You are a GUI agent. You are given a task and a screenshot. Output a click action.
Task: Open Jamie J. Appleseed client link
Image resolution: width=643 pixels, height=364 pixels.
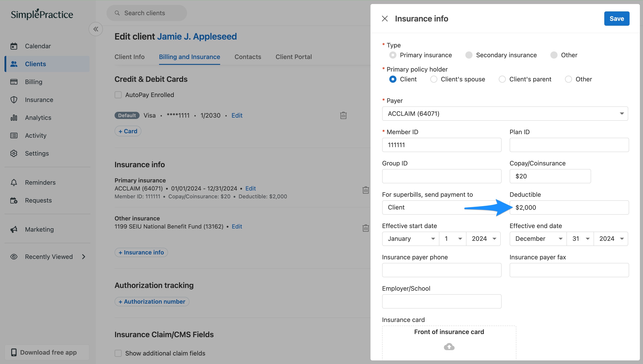[197, 36]
